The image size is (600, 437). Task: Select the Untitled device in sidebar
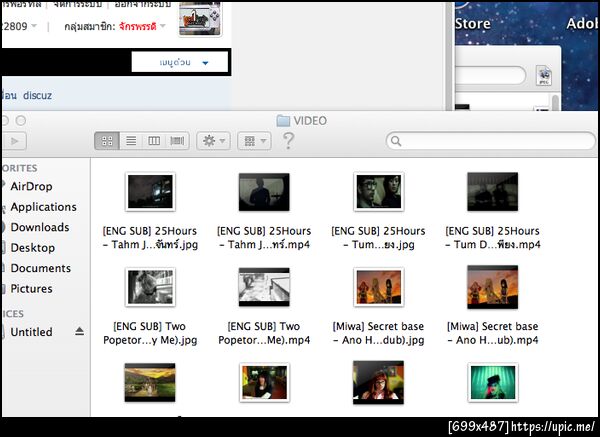[x=31, y=332]
